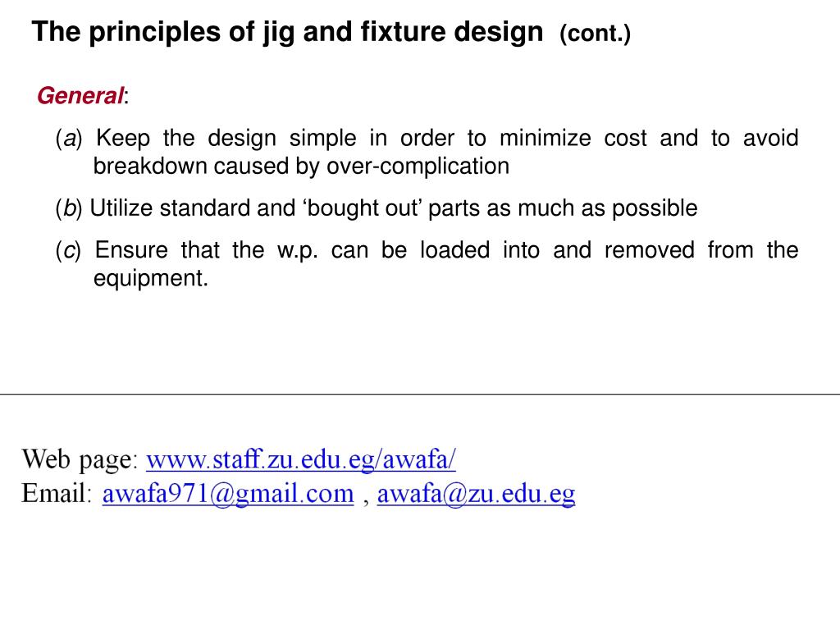Click the 'Keep the design simple' line

[x=447, y=138]
